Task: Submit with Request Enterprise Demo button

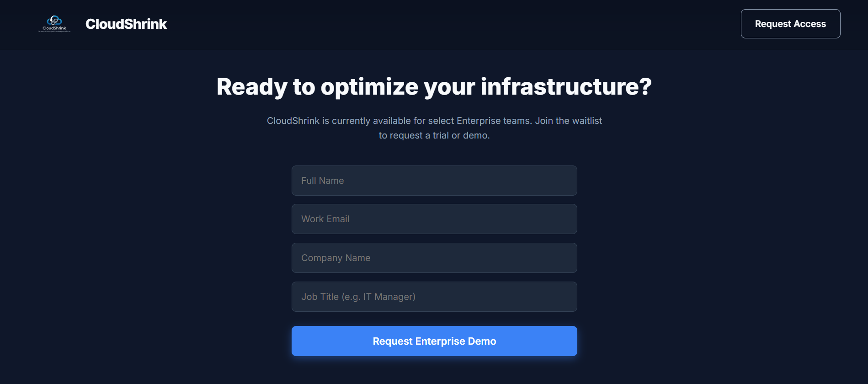Action: click(x=434, y=341)
